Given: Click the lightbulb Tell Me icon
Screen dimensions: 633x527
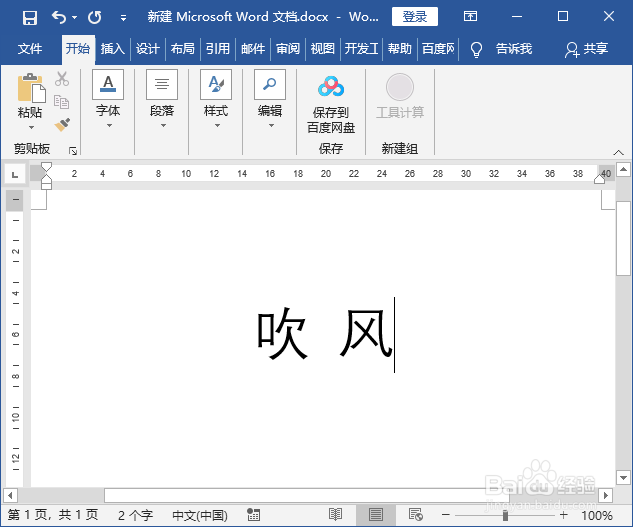Looking at the screenshot, I should (476, 50).
